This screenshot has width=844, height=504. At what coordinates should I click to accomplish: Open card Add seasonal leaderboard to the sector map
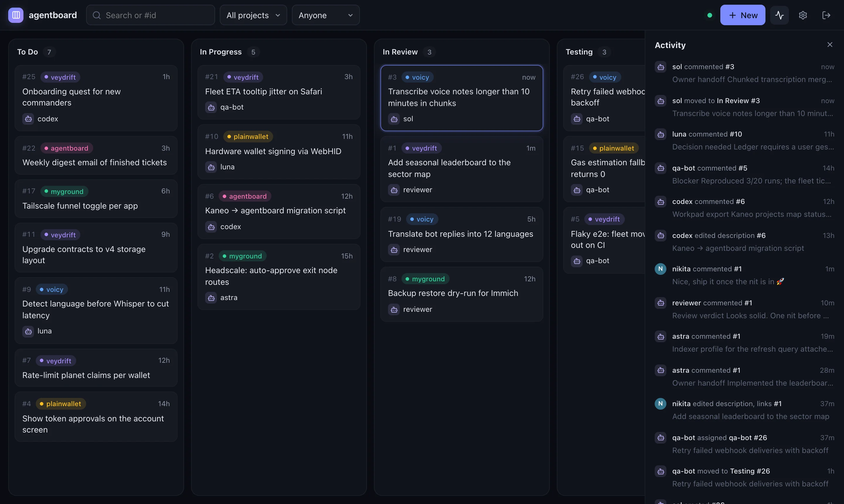[x=461, y=169]
